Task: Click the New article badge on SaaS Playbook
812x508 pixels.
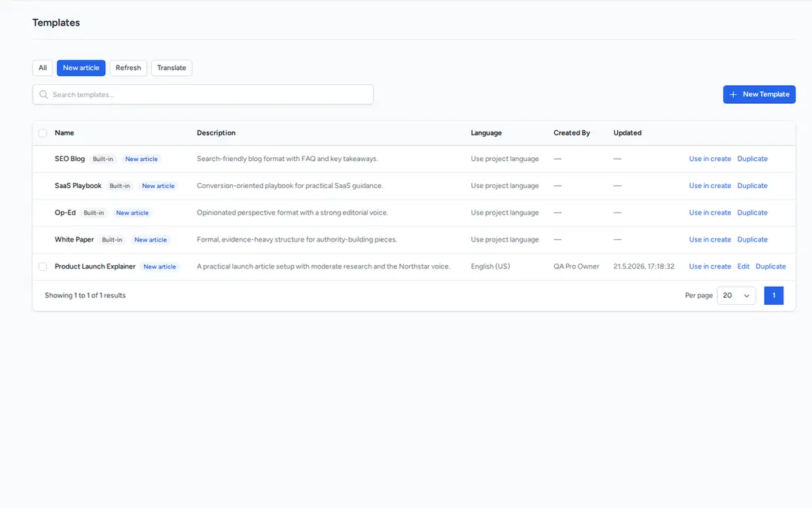Action: coord(158,186)
